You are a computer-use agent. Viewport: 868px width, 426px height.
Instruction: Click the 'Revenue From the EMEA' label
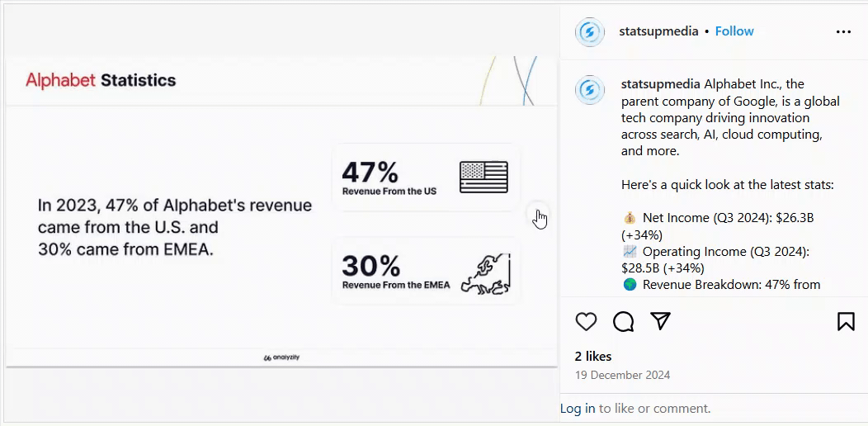pyautogui.click(x=396, y=286)
